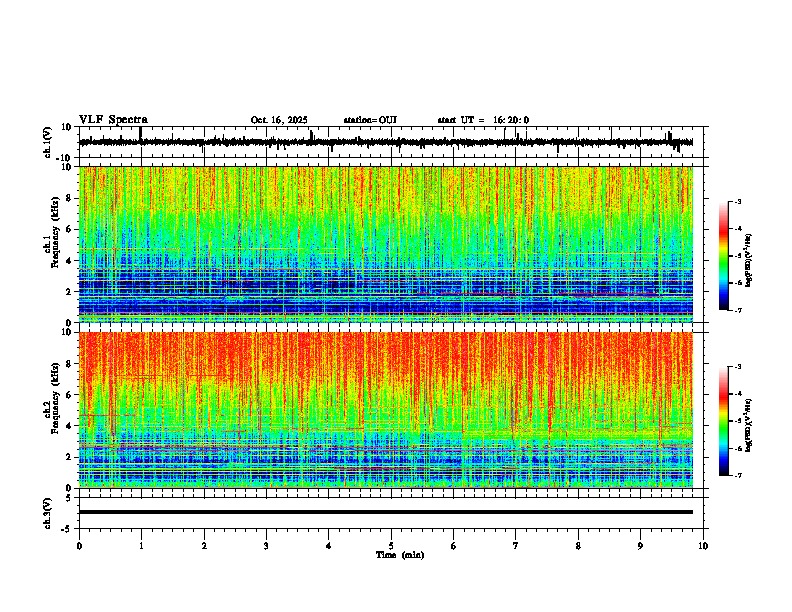Click the "ch.3(V)" axis label
The image size is (792, 612).
48,513
